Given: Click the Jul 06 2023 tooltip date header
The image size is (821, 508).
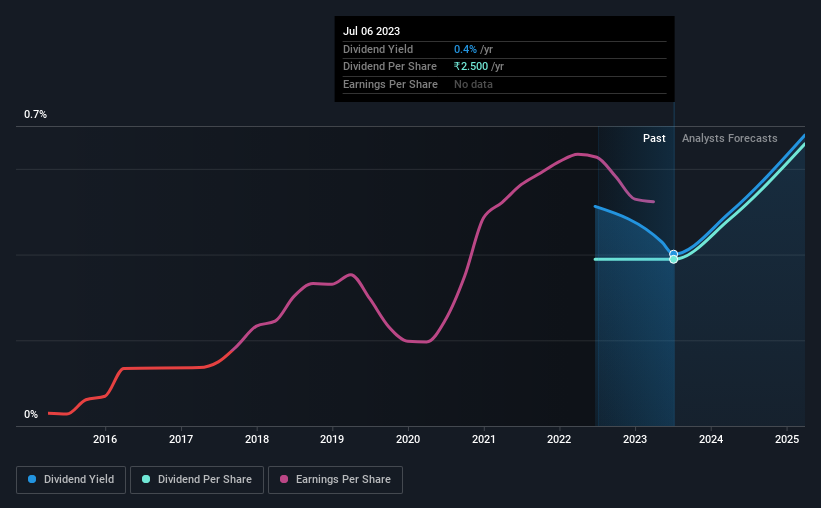Looking at the screenshot, I should 371,31.
